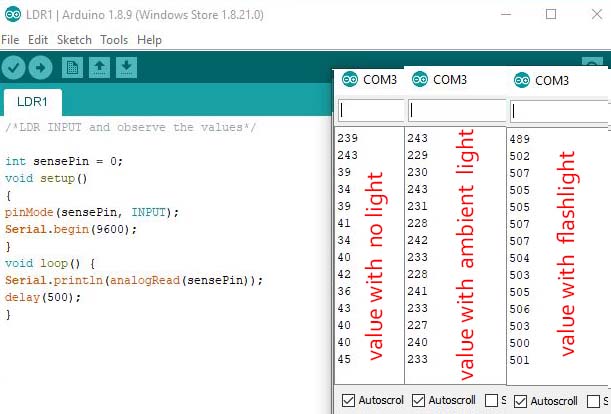Open the Help menu
The image size is (611, 414).
pyautogui.click(x=149, y=40)
